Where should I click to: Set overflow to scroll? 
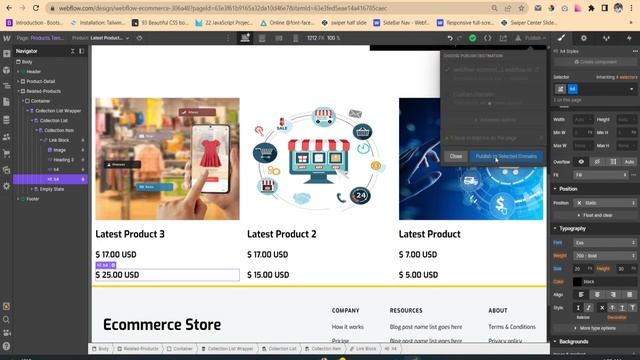(x=613, y=162)
